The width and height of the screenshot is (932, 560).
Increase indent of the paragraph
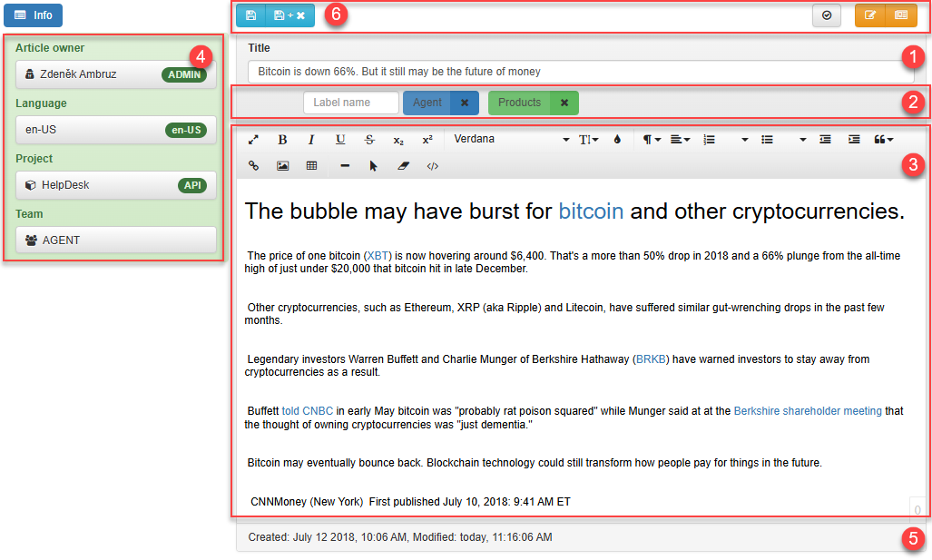(854, 140)
